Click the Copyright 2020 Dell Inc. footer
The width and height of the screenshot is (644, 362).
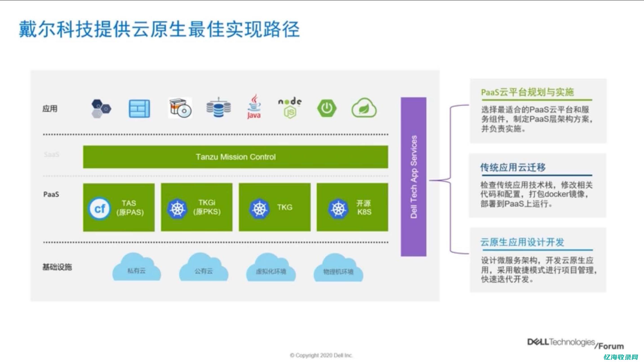coord(321,355)
